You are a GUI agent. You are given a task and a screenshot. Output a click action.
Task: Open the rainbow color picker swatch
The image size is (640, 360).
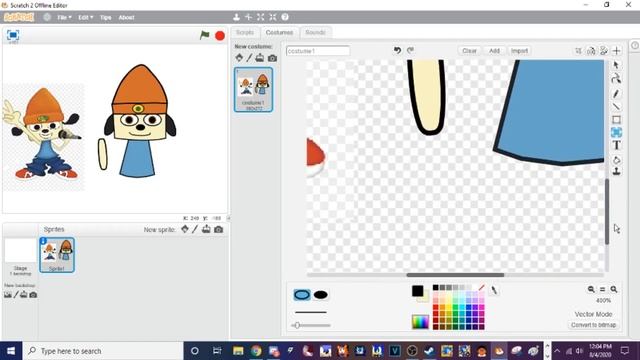[x=420, y=322]
